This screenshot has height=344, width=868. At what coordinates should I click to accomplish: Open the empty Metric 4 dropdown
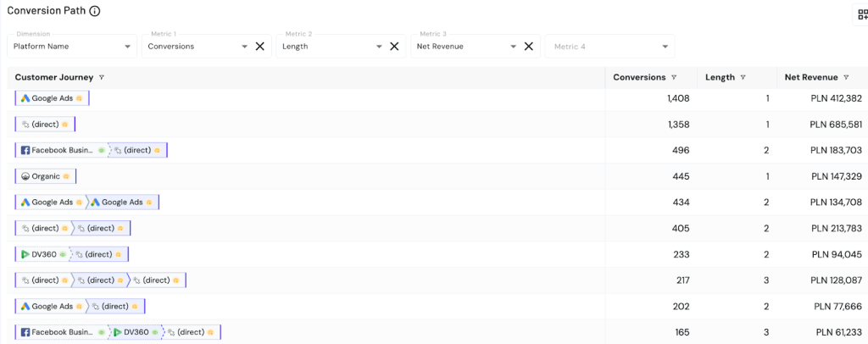click(x=665, y=47)
